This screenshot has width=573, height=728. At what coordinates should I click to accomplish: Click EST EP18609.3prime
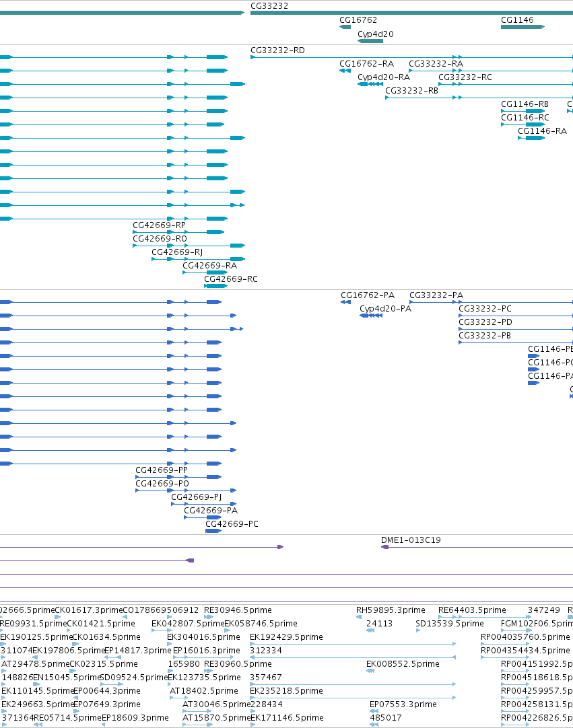135,718
